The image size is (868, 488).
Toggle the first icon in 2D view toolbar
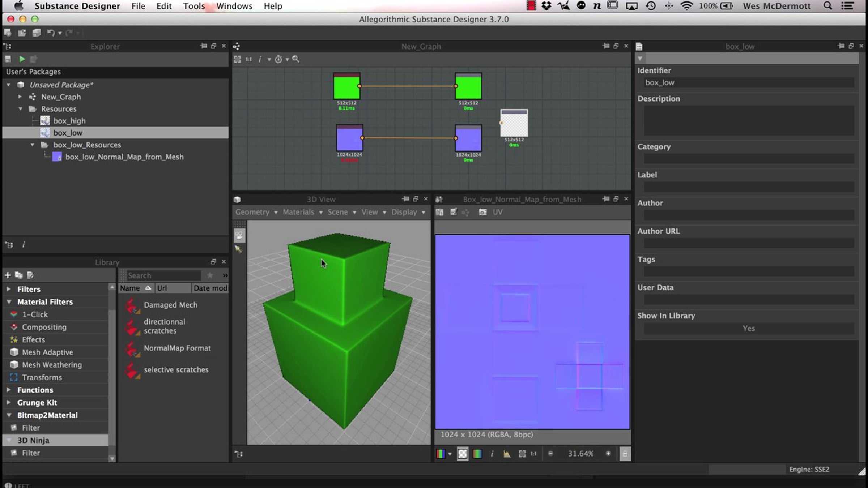(440, 212)
